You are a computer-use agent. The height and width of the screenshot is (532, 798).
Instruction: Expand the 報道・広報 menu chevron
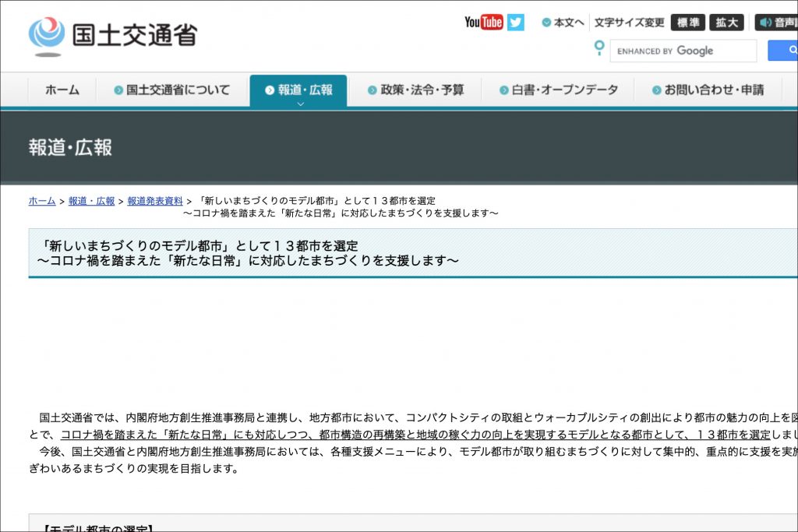click(300, 103)
